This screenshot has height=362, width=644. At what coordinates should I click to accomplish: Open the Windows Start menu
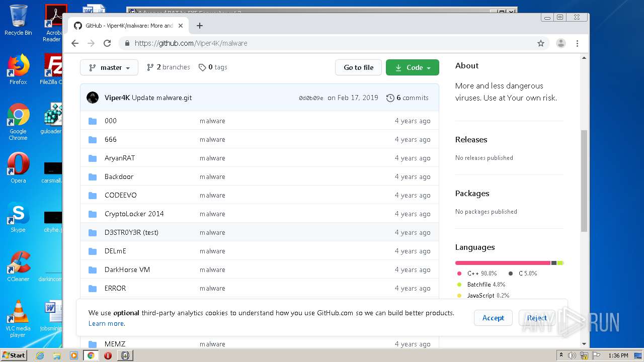[14, 355]
